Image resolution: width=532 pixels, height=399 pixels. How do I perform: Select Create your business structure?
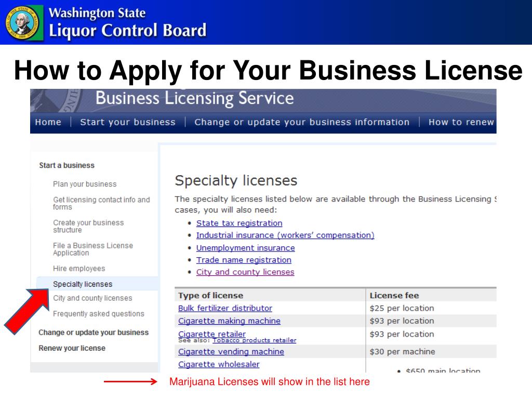88,227
